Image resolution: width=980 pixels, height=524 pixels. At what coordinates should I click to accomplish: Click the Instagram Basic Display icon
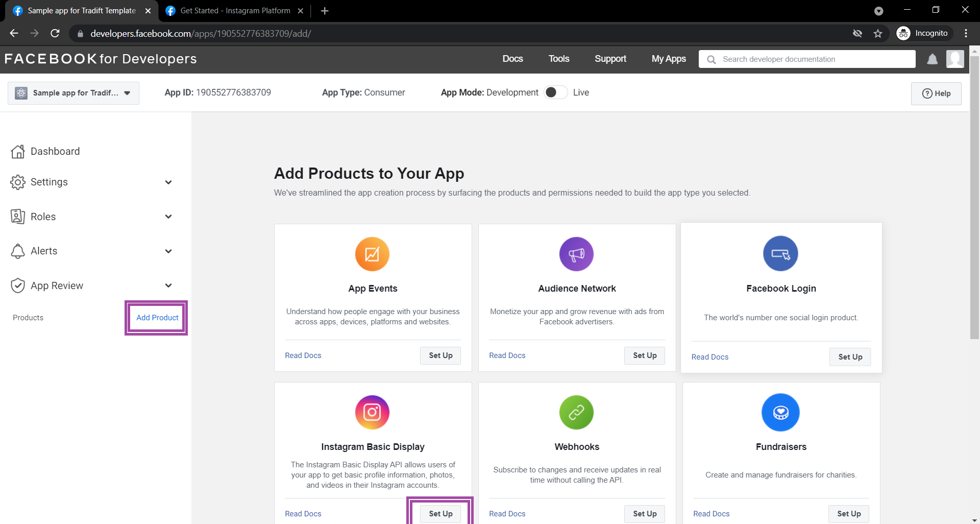click(x=372, y=412)
